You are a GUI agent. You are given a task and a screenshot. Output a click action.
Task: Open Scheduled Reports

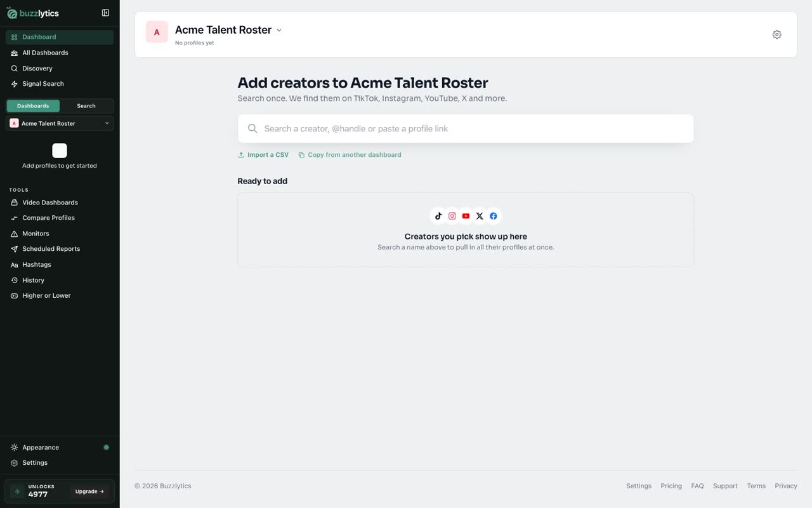[60, 249]
